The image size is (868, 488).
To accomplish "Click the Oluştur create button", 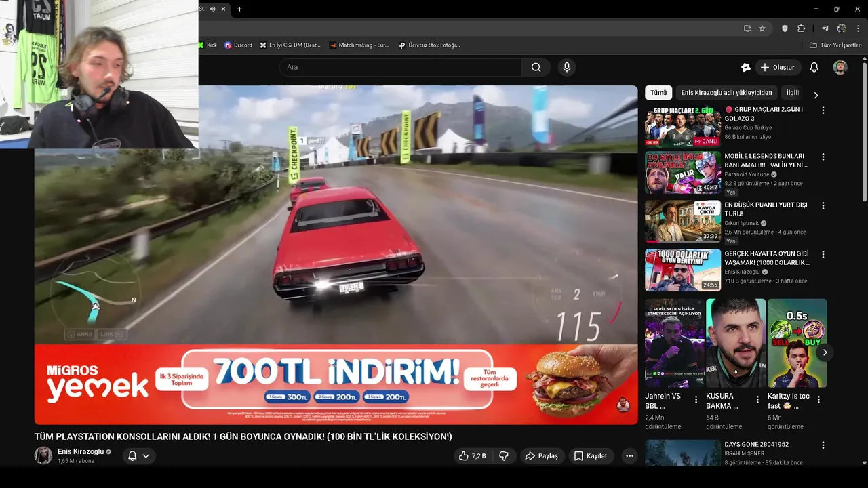I will pos(778,67).
